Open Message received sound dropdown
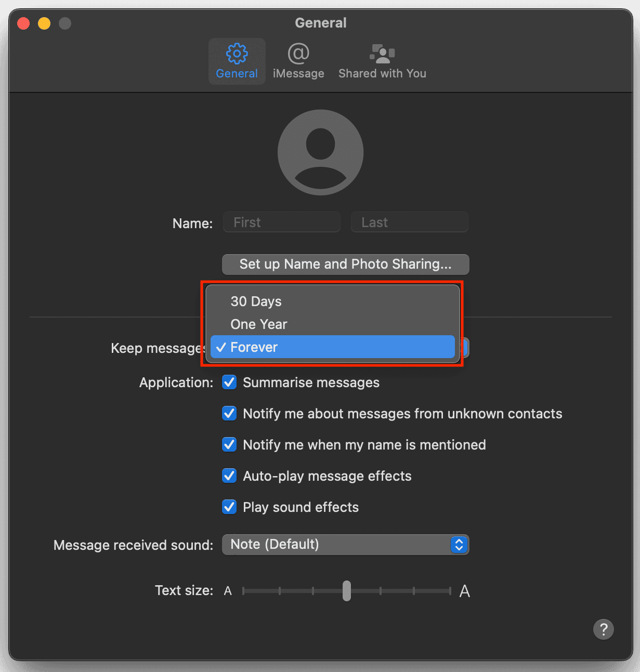 click(x=345, y=545)
